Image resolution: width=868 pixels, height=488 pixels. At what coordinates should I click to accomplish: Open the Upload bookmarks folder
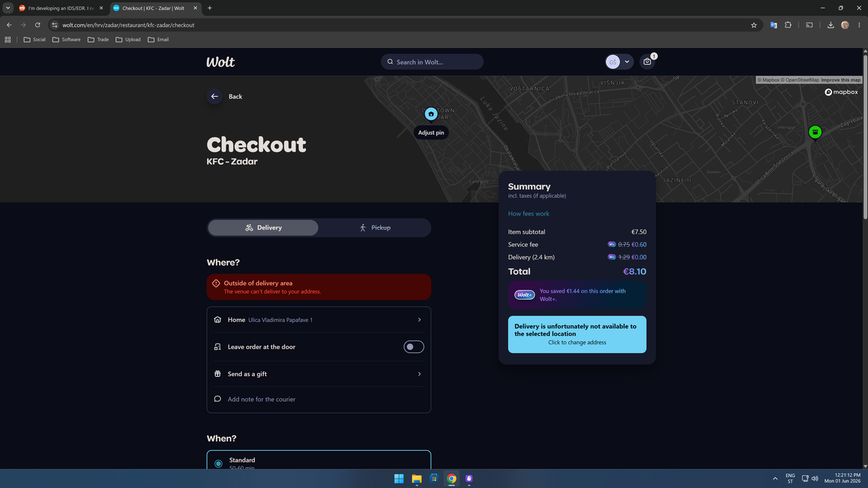pos(128,39)
